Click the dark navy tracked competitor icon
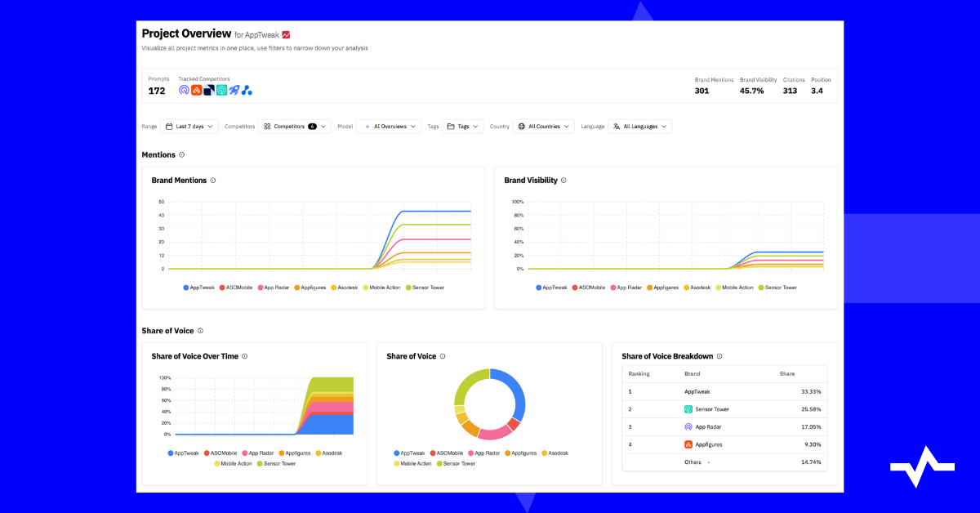Screen dimensions: 980x513 point(209,90)
